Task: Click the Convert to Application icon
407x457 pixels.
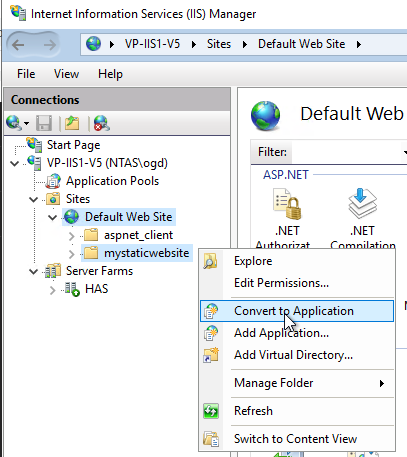Action: (211, 311)
